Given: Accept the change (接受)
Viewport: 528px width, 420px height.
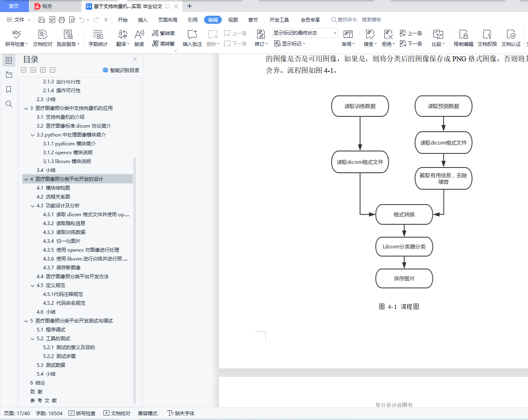Looking at the screenshot, I should pyautogui.click(x=370, y=38).
